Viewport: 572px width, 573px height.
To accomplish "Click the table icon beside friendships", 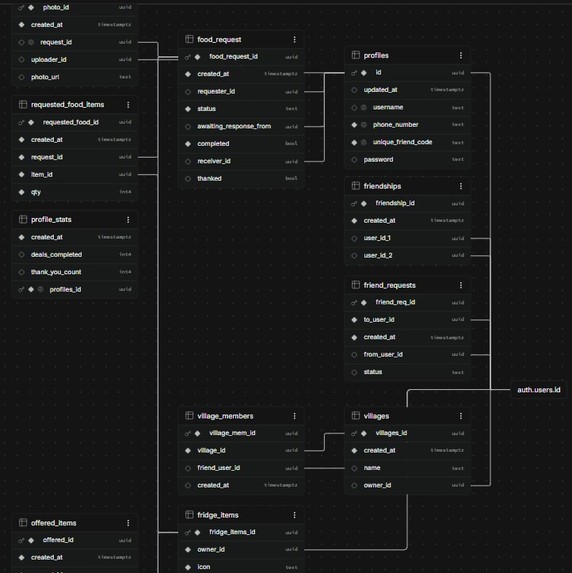I will pos(356,186).
